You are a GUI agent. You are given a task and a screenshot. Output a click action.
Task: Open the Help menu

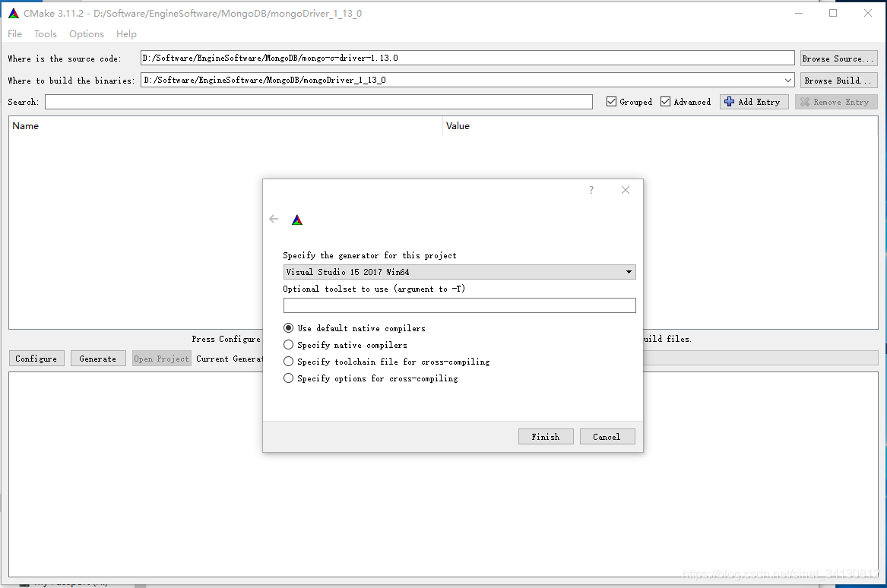click(126, 34)
